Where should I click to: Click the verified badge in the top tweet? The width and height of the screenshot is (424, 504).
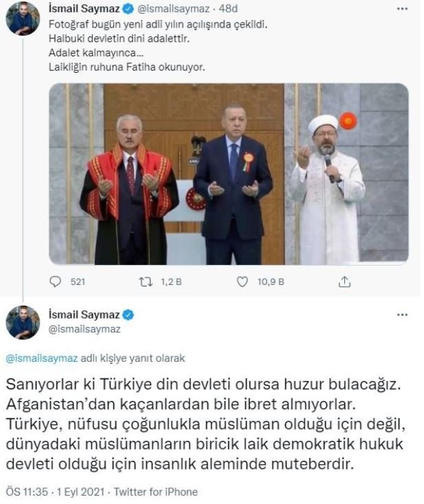coord(129,9)
